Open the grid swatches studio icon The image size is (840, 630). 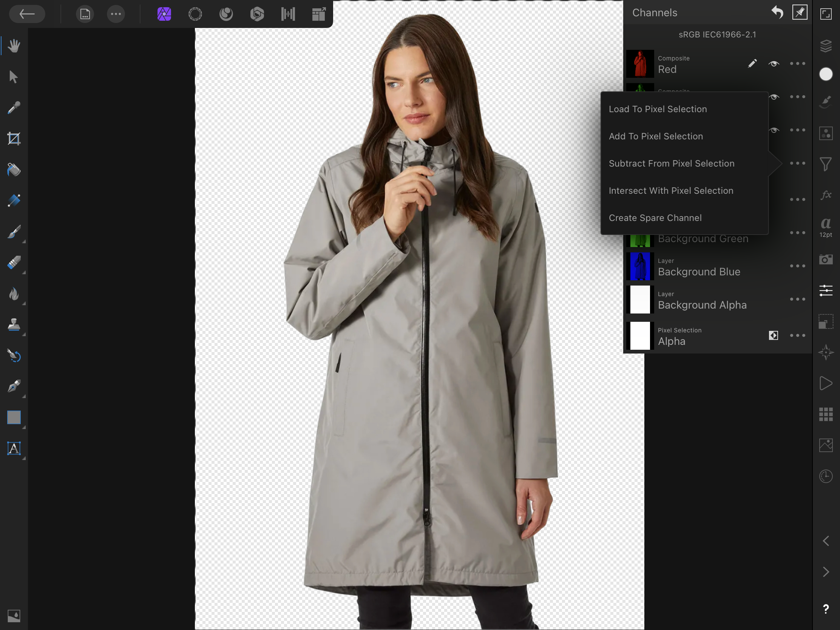click(x=826, y=414)
